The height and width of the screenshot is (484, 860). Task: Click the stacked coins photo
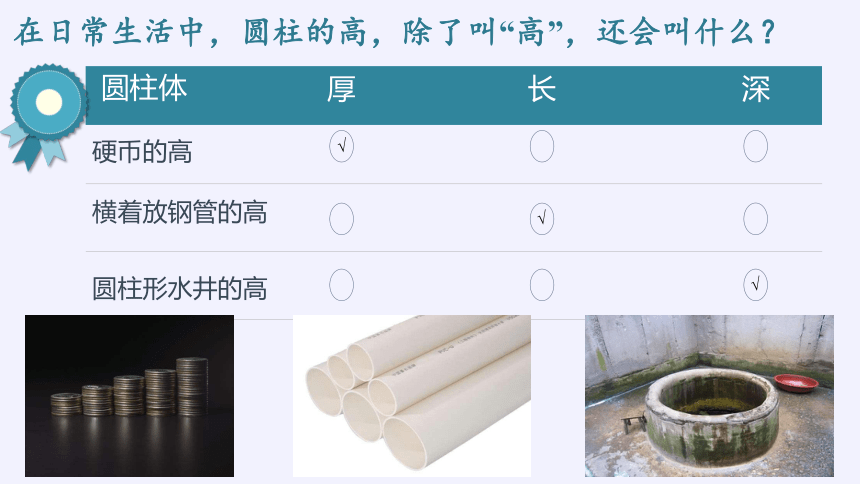[x=129, y=396]
